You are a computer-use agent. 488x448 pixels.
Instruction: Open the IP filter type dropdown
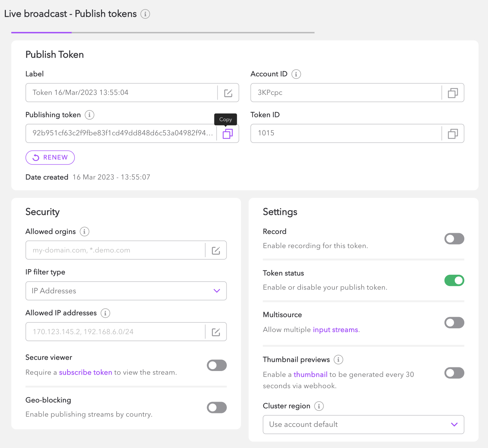(x=126, y=291)
